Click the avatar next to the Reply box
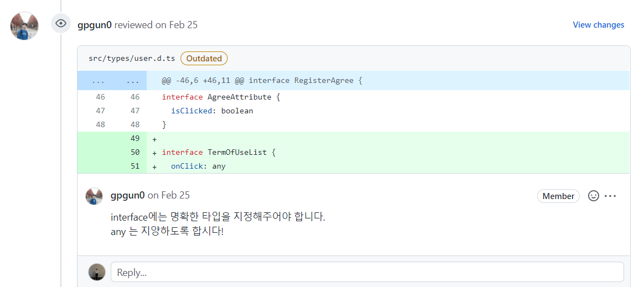Screen dimensions: 644x287 pyautogui.click(x=97, y=272)
